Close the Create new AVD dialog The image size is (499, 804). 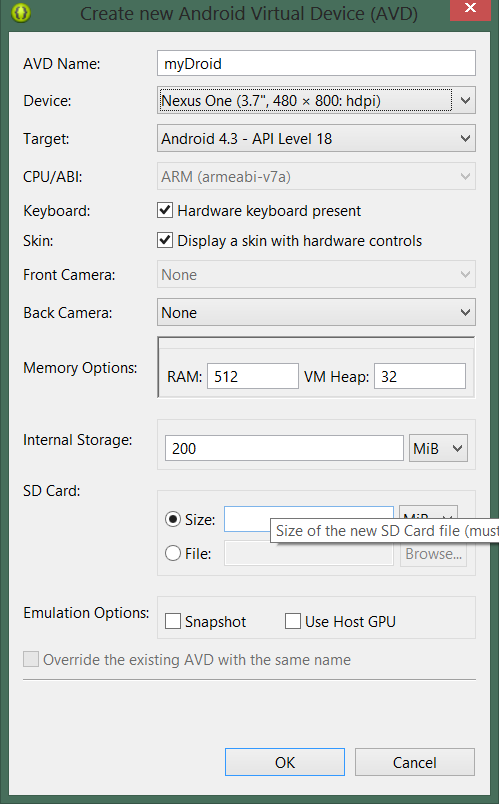[x=470, y=9]
